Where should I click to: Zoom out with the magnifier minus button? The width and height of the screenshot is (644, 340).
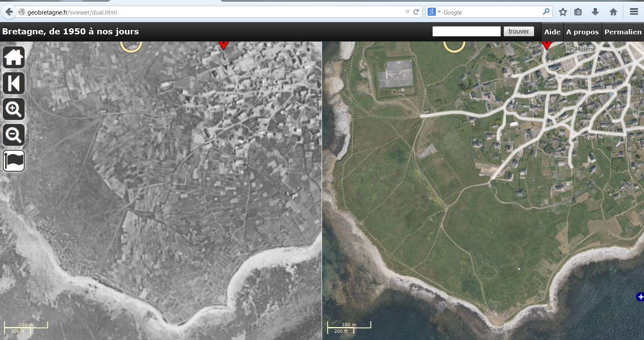pos(14,135)
